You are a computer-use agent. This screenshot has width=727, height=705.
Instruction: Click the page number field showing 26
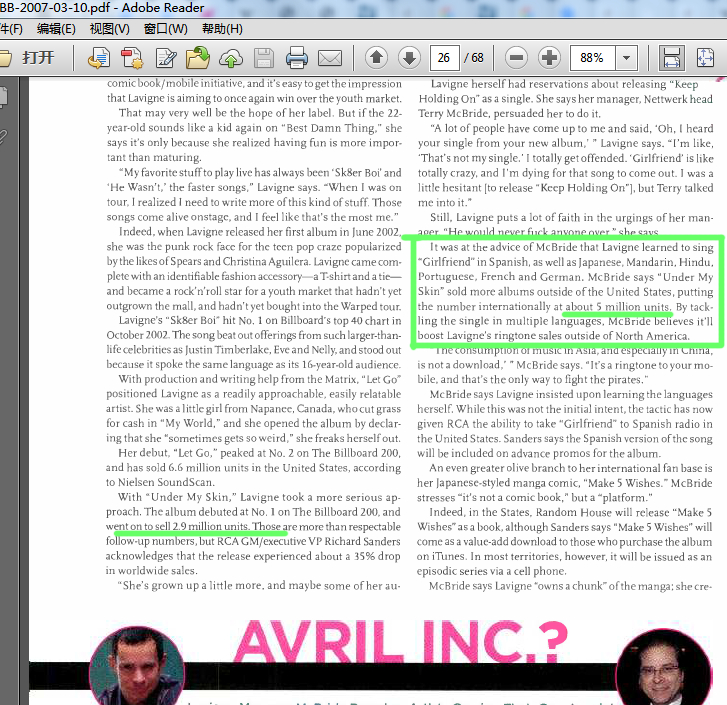click(x=444, y=58)
